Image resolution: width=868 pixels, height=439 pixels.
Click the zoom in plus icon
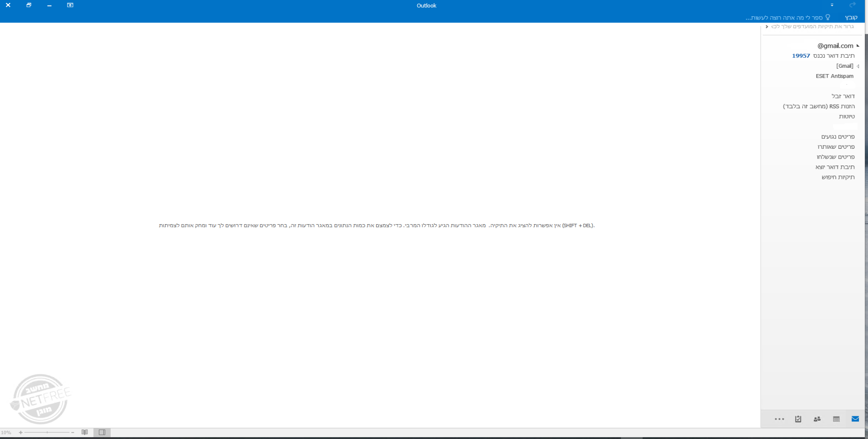click(x=20, y=433)
